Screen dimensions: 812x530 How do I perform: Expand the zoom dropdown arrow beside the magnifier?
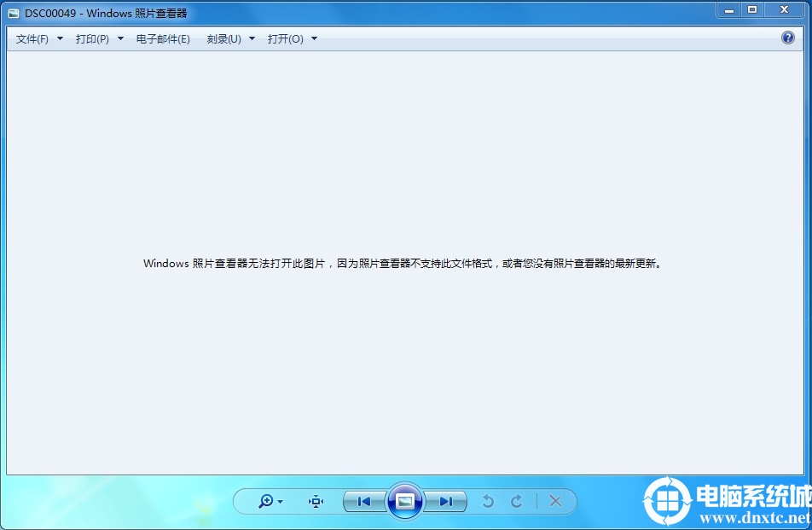[x=280, y=502]
